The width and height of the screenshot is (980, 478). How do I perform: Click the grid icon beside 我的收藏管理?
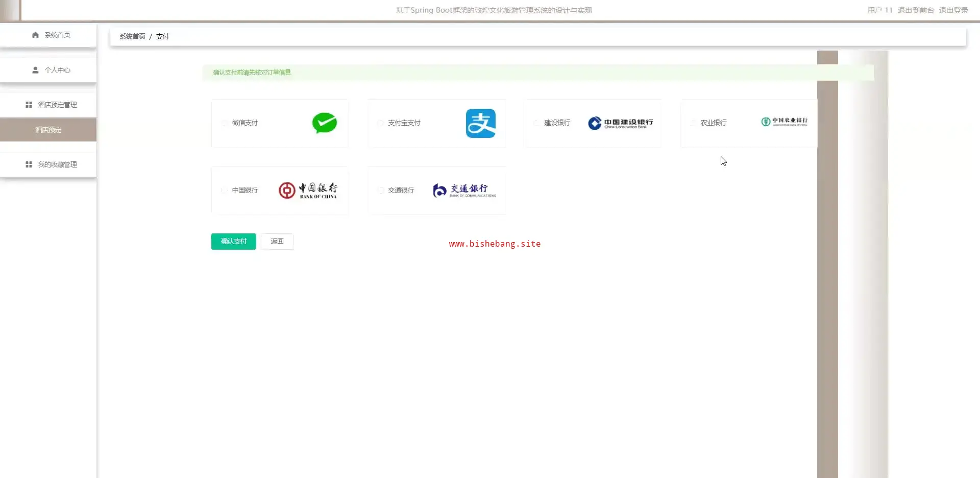click(x=29, y=164)
